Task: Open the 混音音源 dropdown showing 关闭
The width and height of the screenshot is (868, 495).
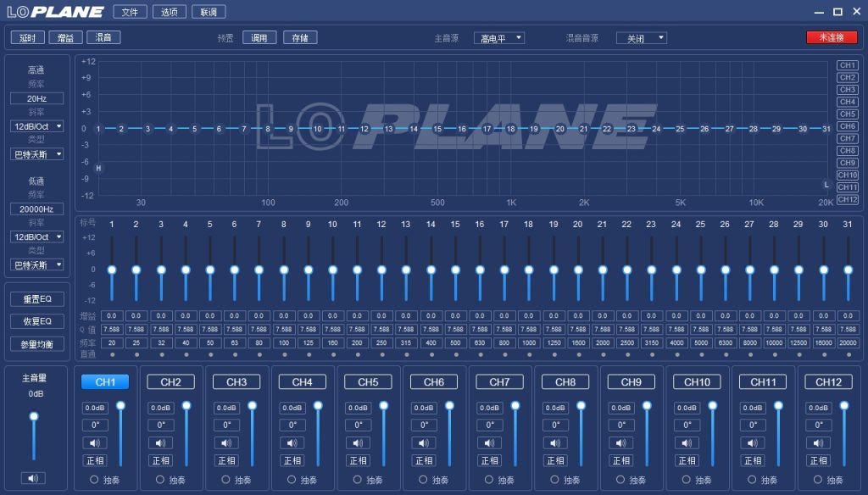Action: (x=642, y=38)
